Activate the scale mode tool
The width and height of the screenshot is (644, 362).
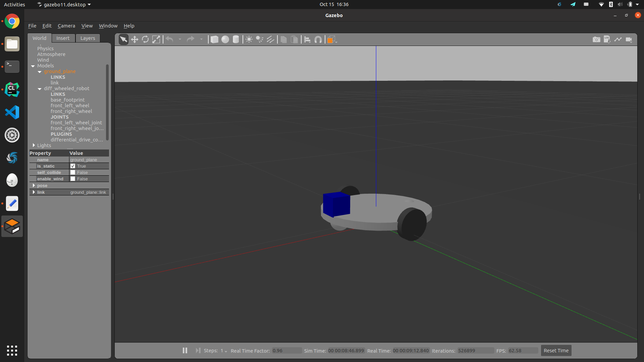[x=156, y=40]
